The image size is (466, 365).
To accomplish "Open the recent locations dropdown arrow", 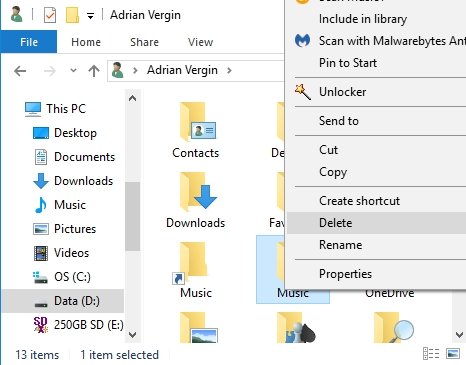I will (73, 70).
